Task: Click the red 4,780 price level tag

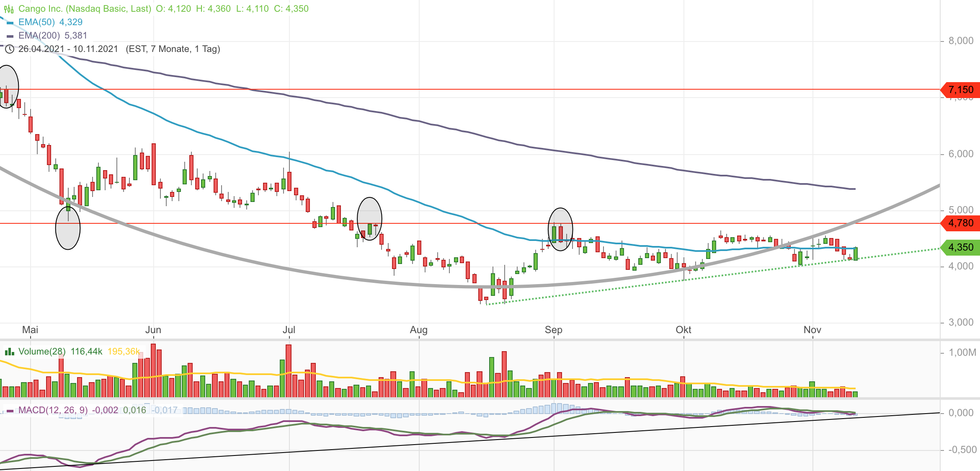Action: click(x=960, y=223)
